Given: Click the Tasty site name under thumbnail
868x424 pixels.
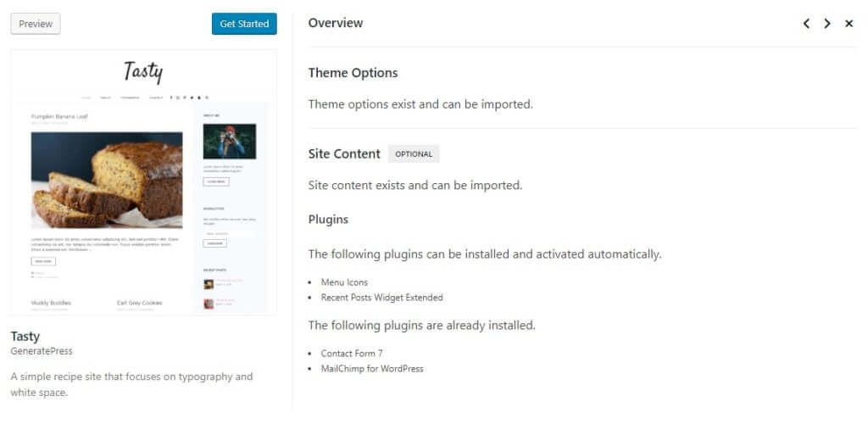Looking at the screenshot, I should click(x=25, y=337).
